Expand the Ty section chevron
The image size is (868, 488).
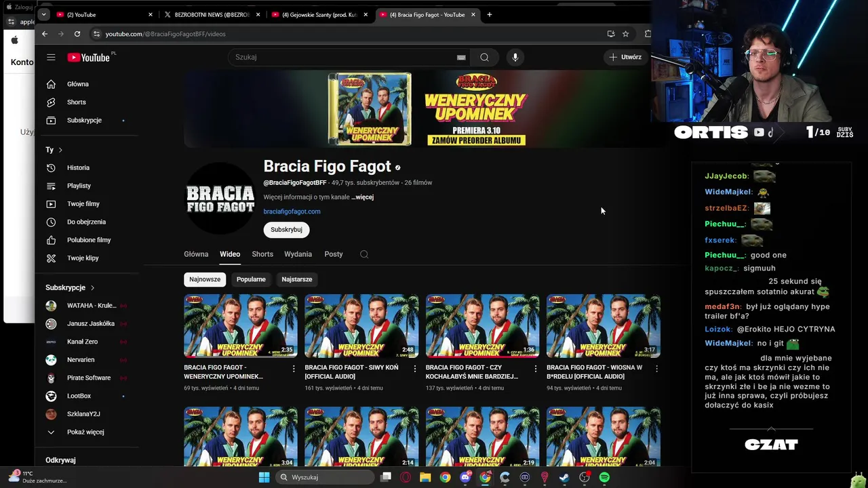[60, 150]
